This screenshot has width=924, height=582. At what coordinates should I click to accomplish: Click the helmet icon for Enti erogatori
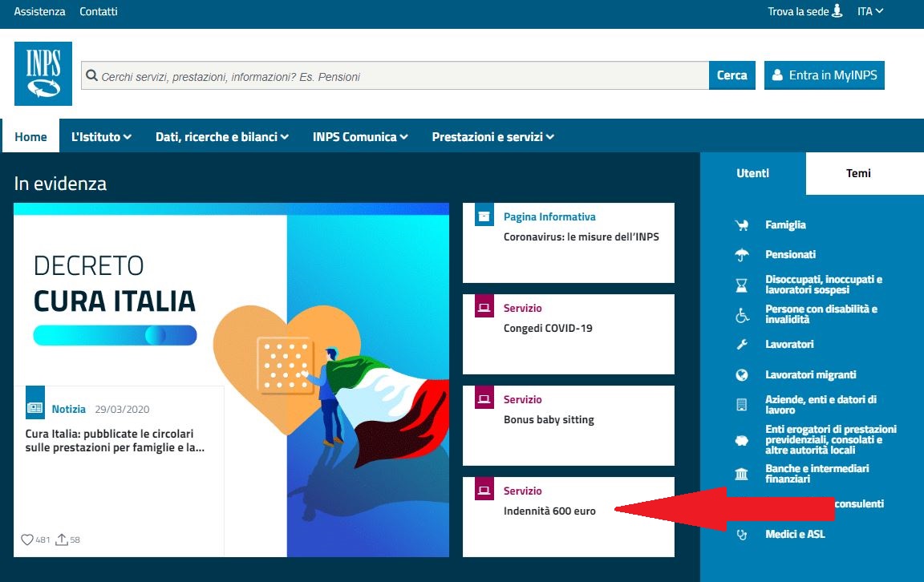[742, 440]
